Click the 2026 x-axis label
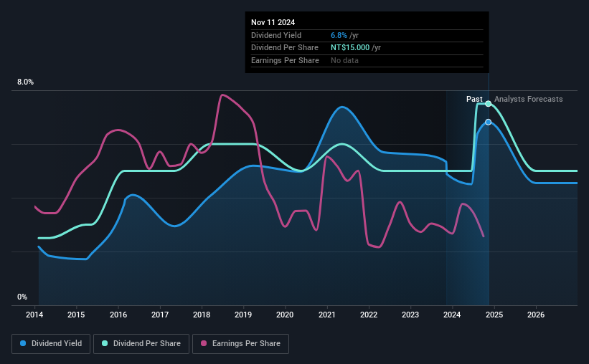 (536, 315)
